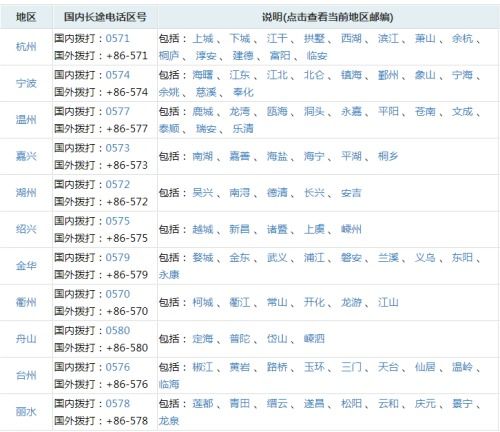Viewport: 500px width, 432px height.
Task: View postal code for 瑞安
Action: point(206,129)
